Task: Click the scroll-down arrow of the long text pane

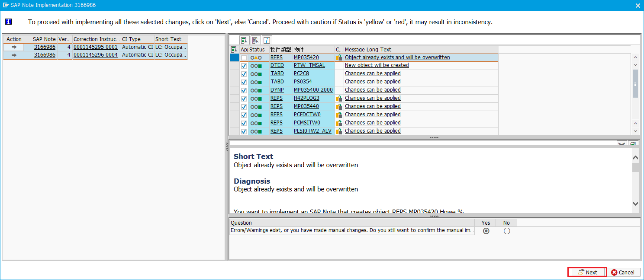Action: (635, 204)
